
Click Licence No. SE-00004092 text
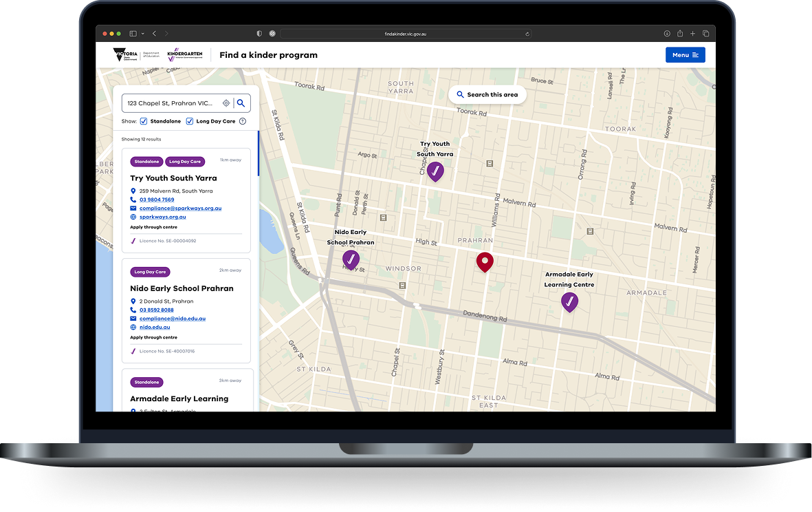point(168,241)
